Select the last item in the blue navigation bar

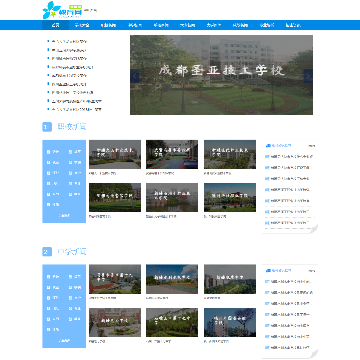pyautogui.click(x=293, y=25)
